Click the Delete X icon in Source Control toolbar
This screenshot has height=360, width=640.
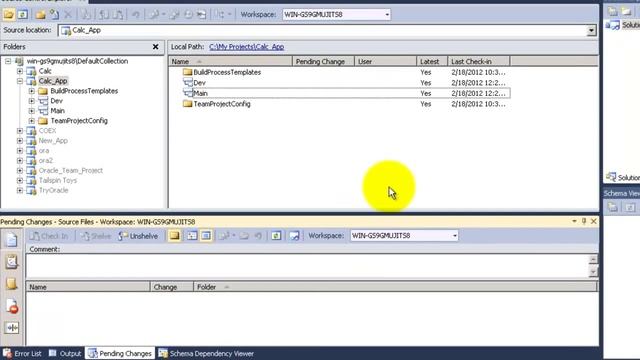click(x=68, y=15)
